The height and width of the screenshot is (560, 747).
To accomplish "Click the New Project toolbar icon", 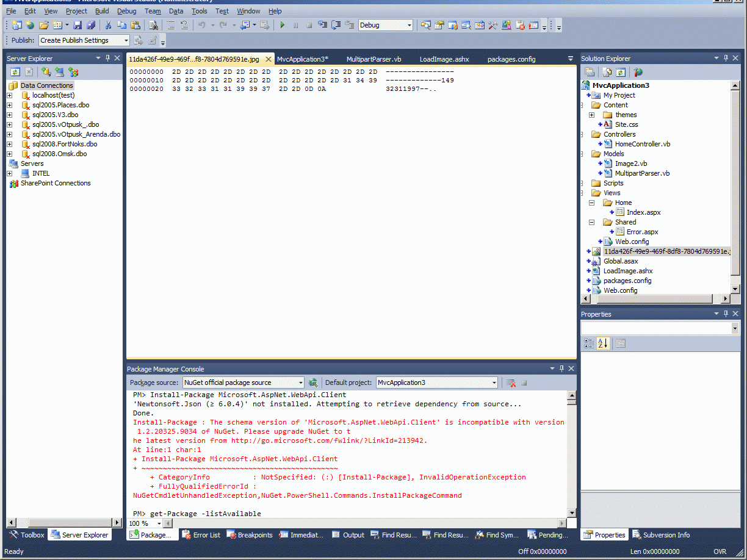I will pos(16,25).
